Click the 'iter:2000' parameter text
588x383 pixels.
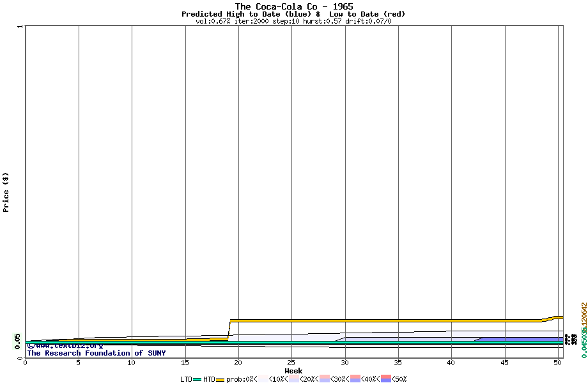(x=252, y=21)
